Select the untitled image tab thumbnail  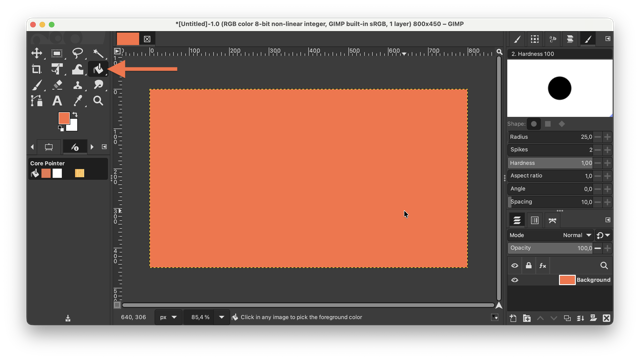pyautogui.click(x=128, y=39)
